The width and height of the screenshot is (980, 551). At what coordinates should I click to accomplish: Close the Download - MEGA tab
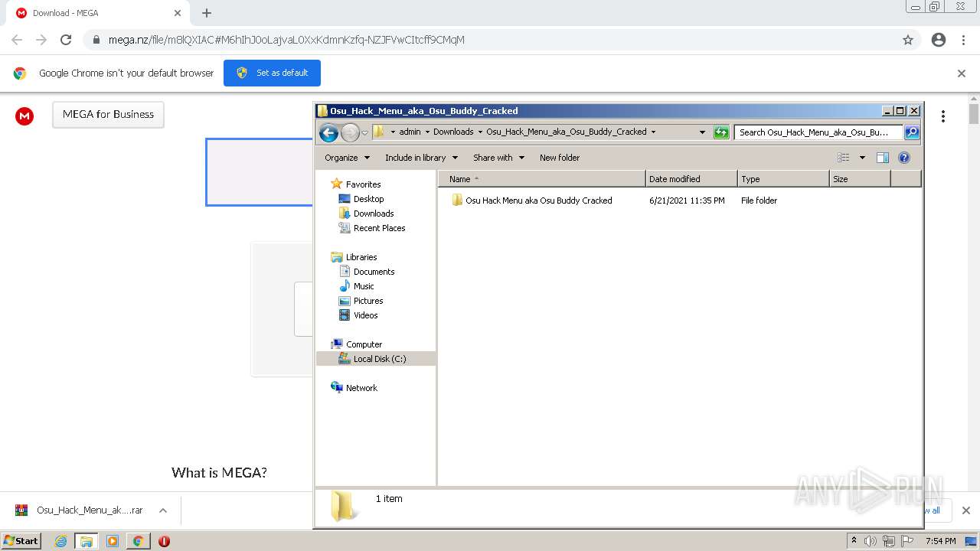(x=178, y=13)
